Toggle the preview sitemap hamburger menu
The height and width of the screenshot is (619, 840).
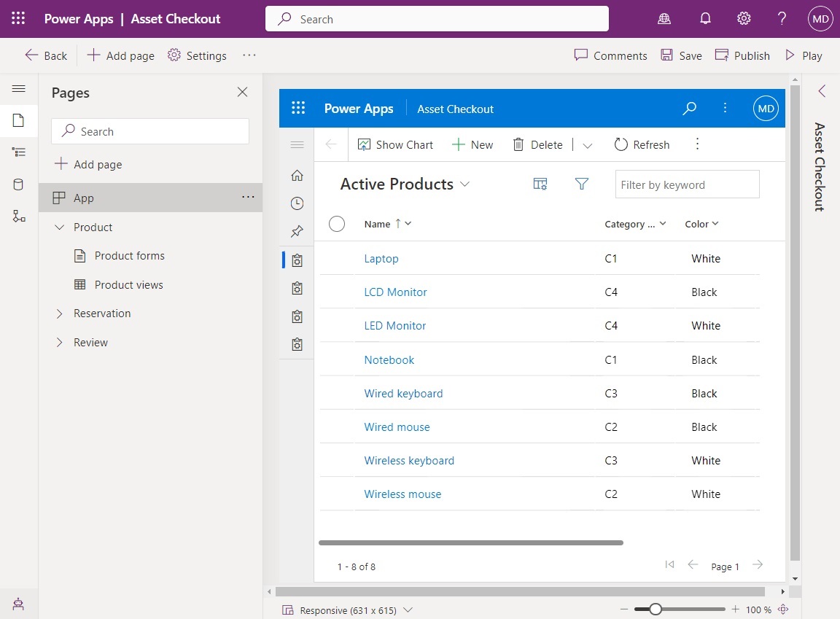click(x=297, y=144)
